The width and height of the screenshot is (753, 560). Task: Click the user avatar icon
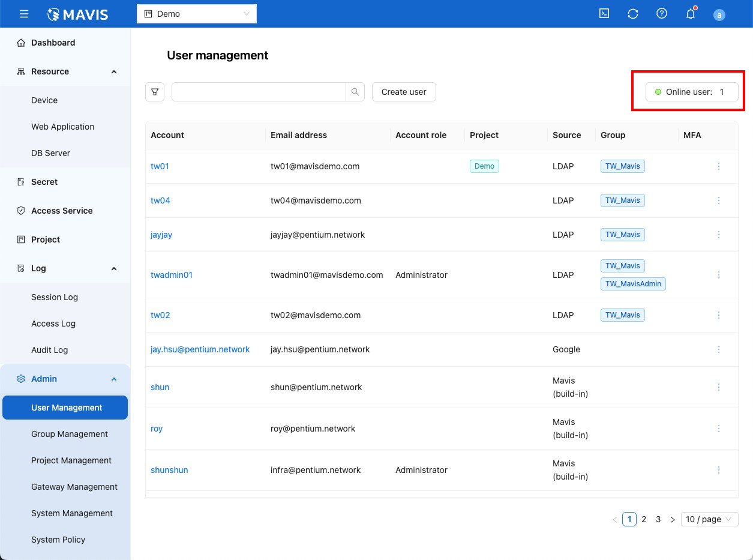pos(719,15)
